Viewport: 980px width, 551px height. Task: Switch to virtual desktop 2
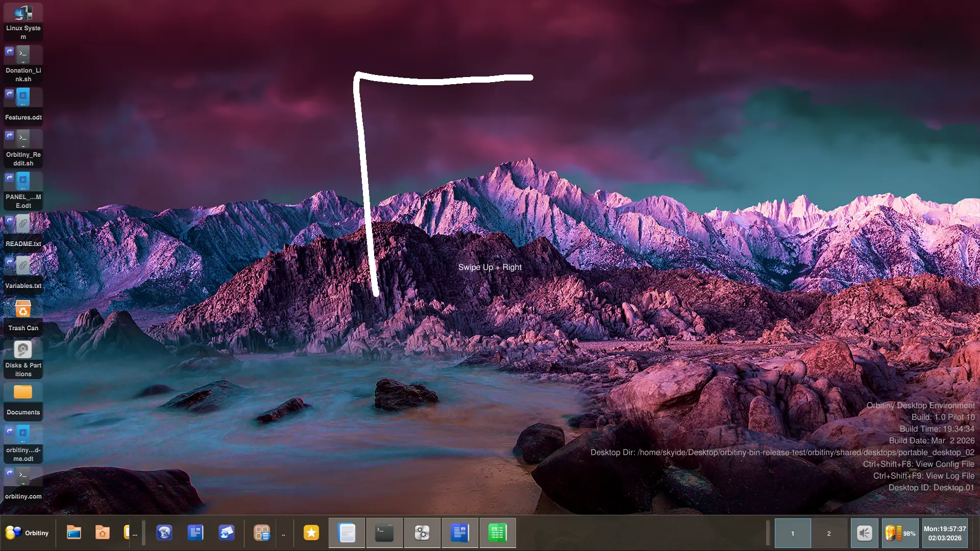[x=829, y=534]
